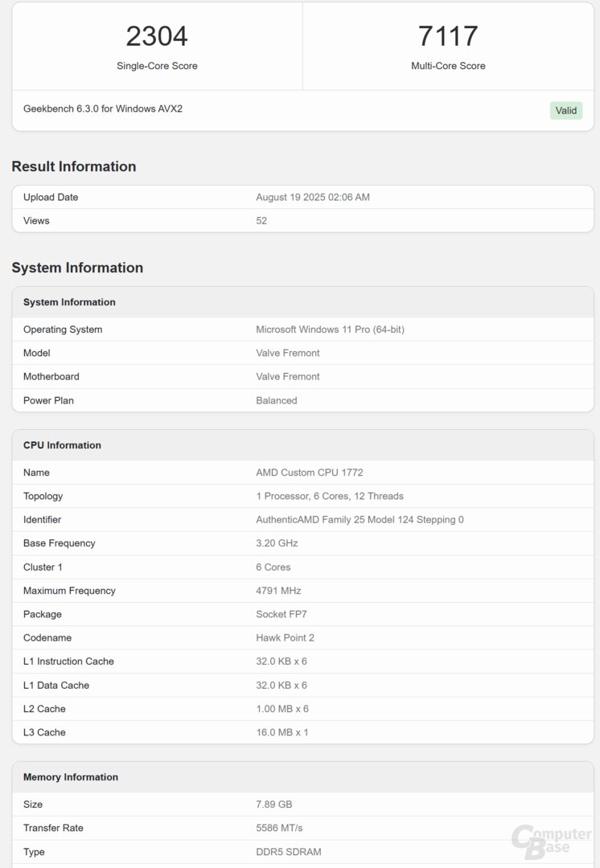This screenshot has width=600, height=868.
Task: Click the 7117 multi-core score
Action: coord(448,36)
